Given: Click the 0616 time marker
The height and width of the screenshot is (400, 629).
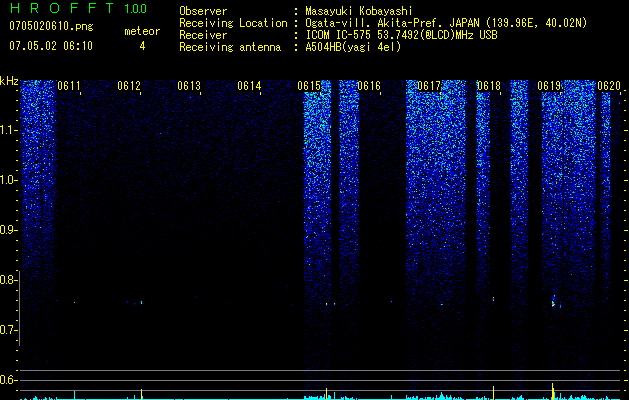Looking at the screenshot, I should 369,86.
